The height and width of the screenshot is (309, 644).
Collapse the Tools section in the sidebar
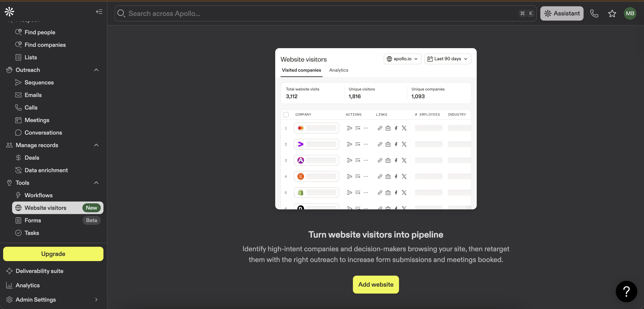point(96,183)
